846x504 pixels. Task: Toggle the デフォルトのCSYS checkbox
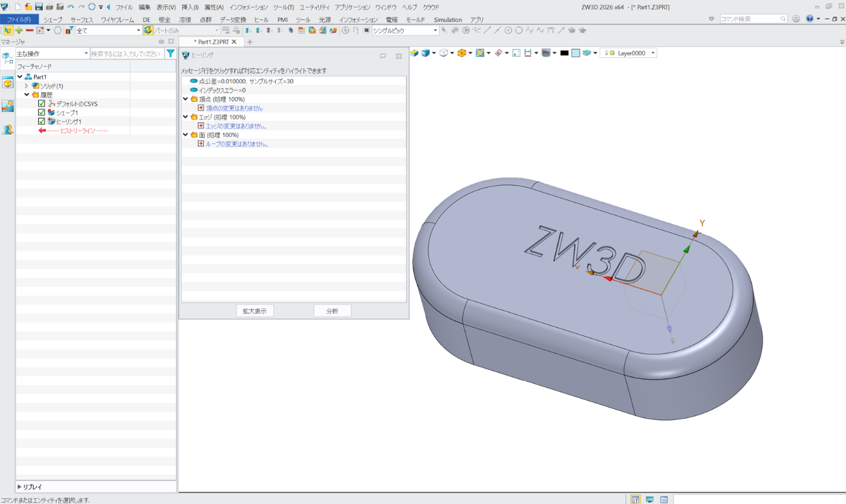pyautogui.click(x=41, y=103)
